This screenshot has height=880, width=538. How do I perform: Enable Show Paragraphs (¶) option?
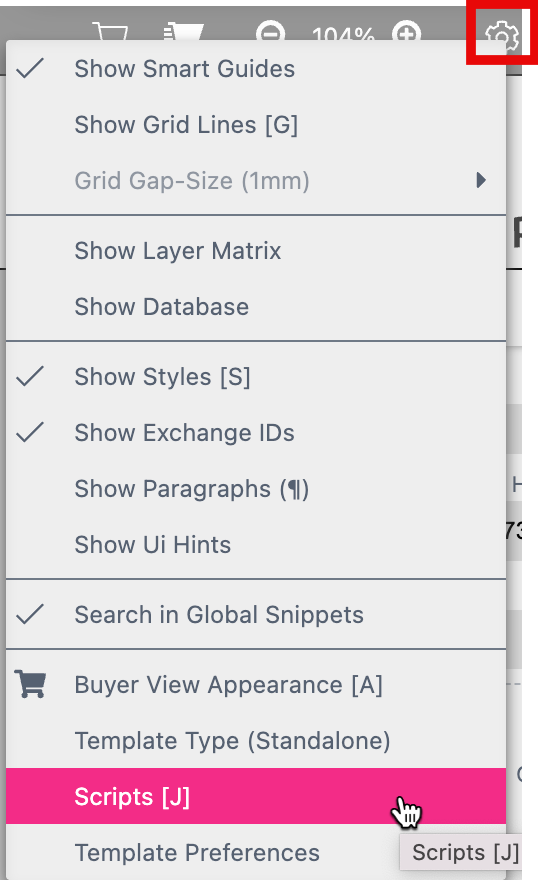pos(256,489)
